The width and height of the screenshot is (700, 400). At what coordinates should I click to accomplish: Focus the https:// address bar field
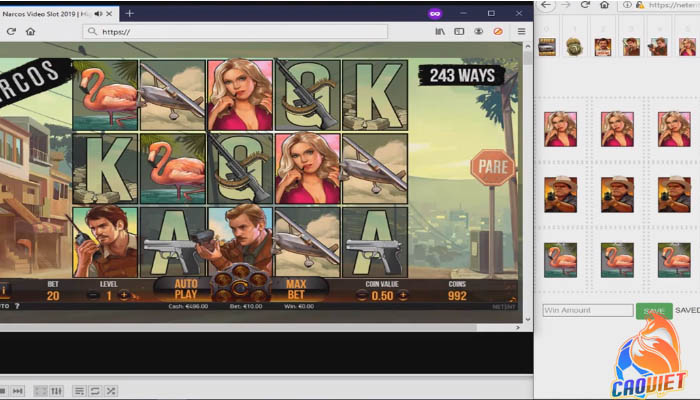(x=235, y=32)
